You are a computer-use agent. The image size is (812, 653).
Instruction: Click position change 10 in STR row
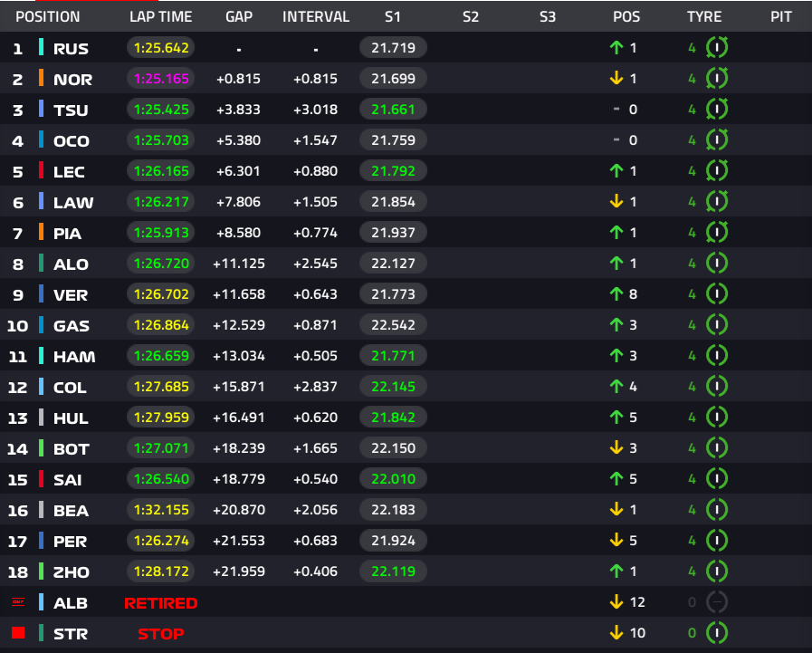637,633
